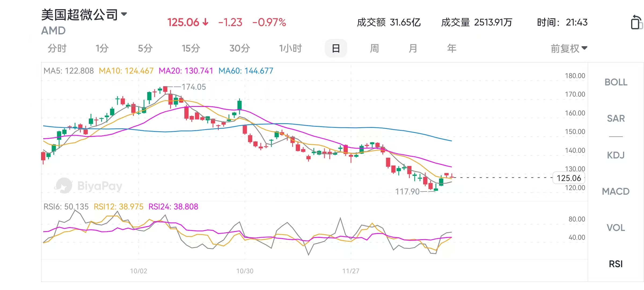Display the VOL volume indicator
Image resolution: width=644 pixels, height=290 pixels.
[x=616, y=228]
